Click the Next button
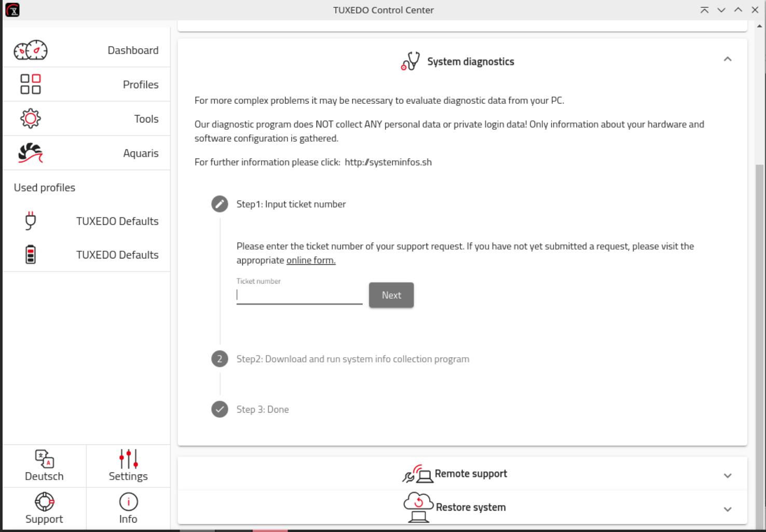Screen dimensions: 766x532 tap(391, 295)
